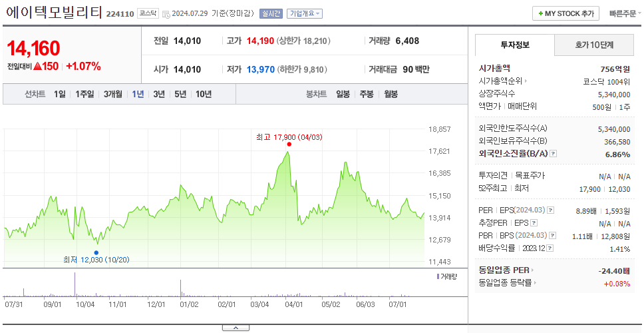Click the 하한가 9,810 text
The image size is (644, 333).
point(302,69)
